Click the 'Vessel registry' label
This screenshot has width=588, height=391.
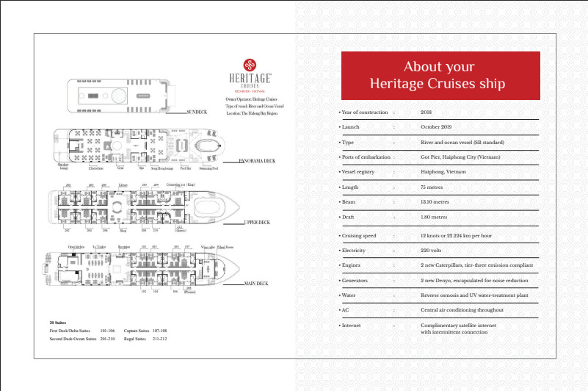(x=357, y=172)
